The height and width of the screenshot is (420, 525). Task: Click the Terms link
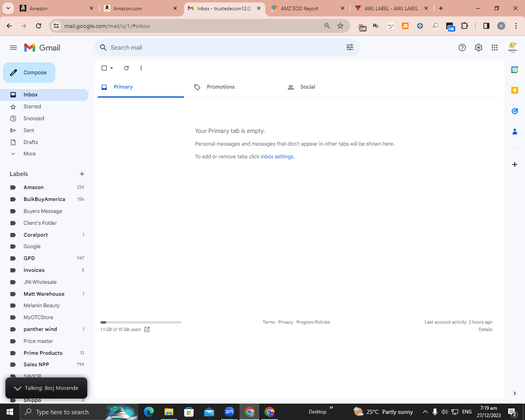[x=269, y=322]
